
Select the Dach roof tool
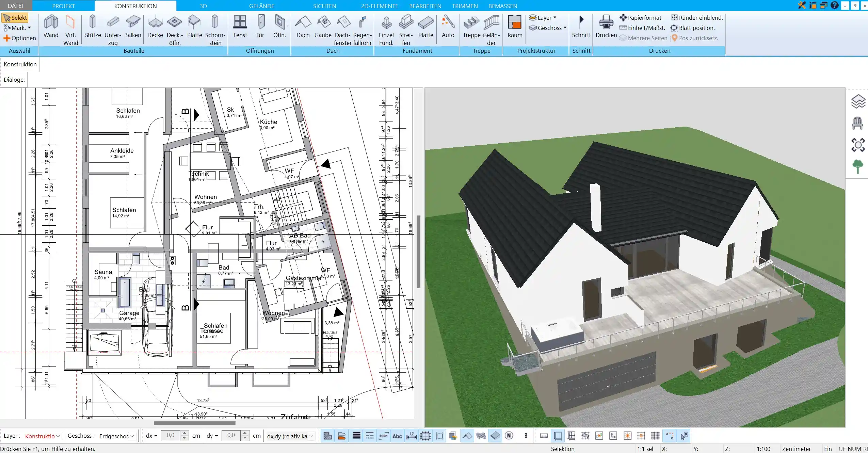pyautogui.click(x=303, y=26)
